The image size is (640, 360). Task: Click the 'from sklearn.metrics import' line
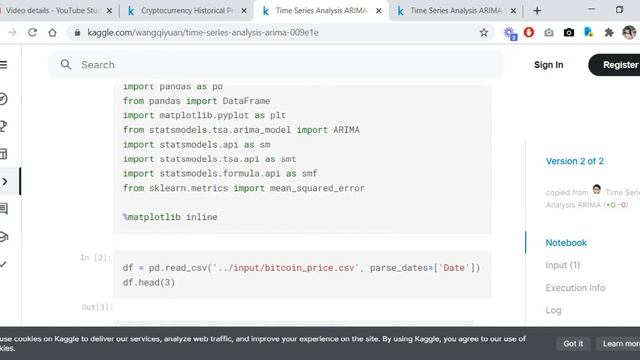(244, 188)
